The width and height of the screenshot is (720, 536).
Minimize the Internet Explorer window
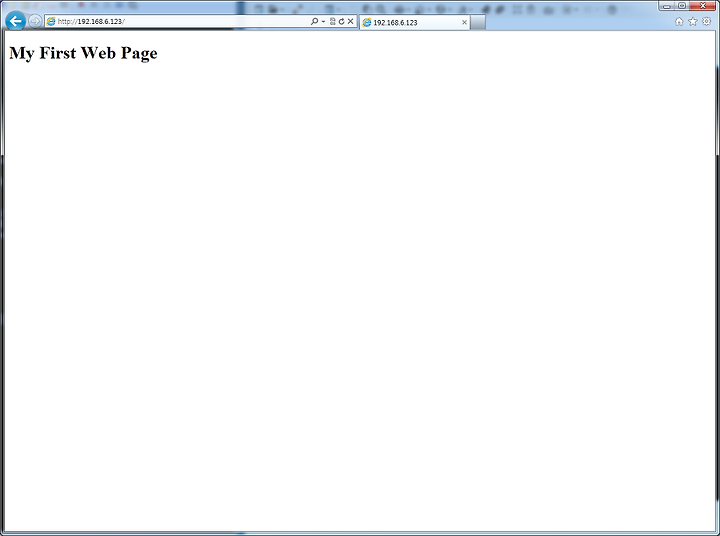click(667, 6)
